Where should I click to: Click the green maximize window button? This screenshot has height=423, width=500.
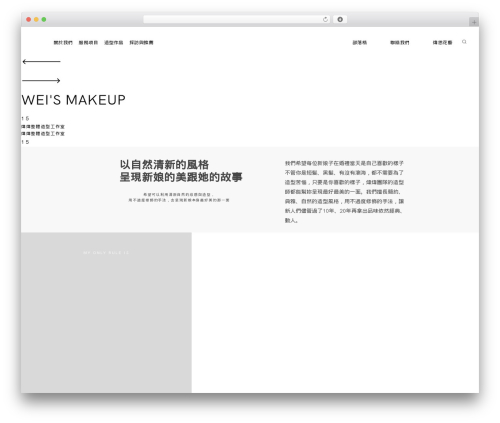[44, 19]
